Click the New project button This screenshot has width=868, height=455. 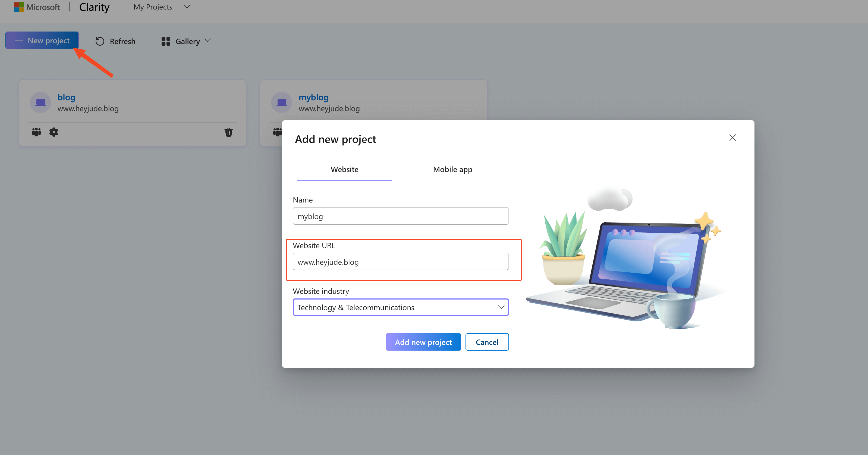pyautogui.click(x=42, y=40)
